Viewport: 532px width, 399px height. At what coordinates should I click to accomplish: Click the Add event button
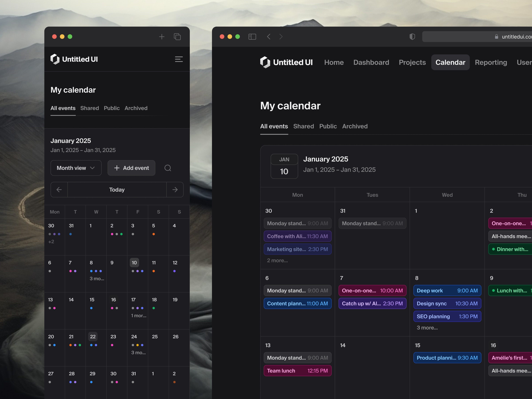[x=131, y=168]
